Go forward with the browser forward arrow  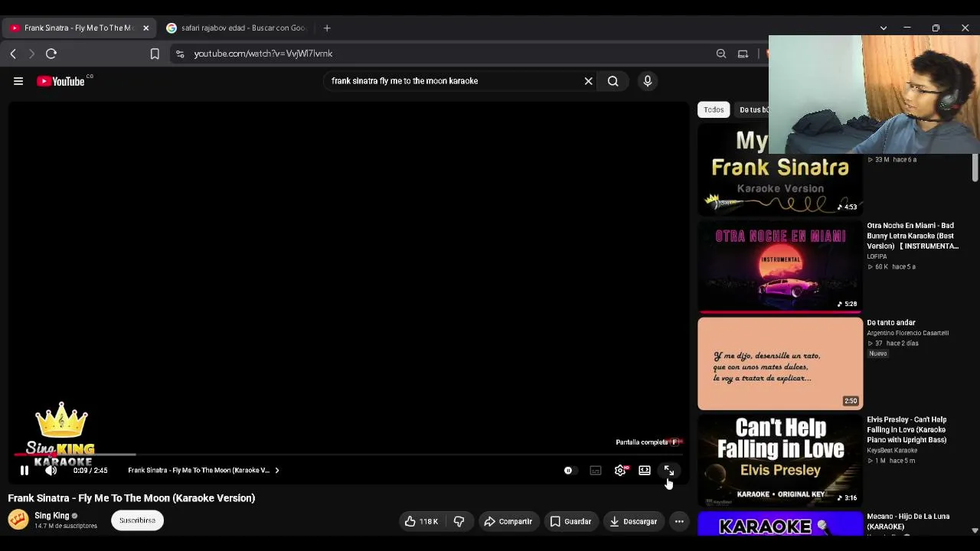31,54
